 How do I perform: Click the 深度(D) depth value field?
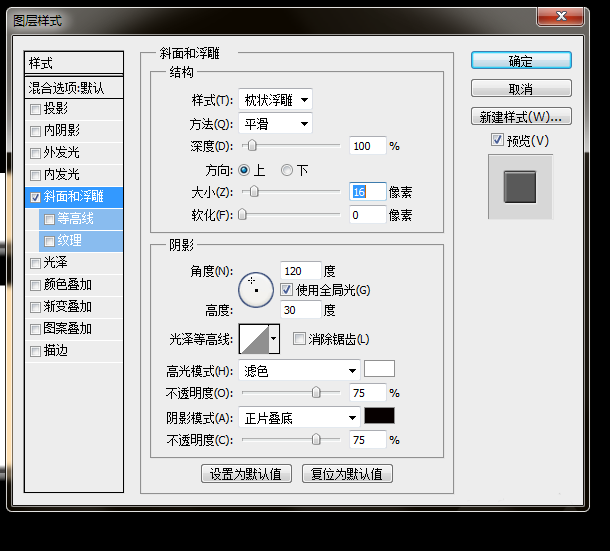coord(366,146)
